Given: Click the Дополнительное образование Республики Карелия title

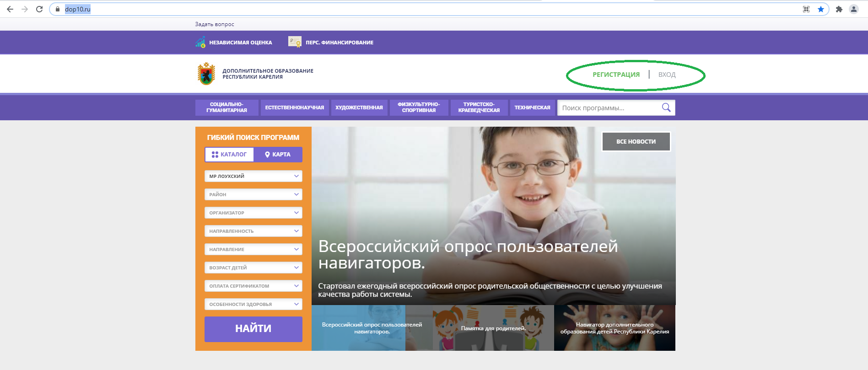Looking at the screenshot, I should point(268,74).
